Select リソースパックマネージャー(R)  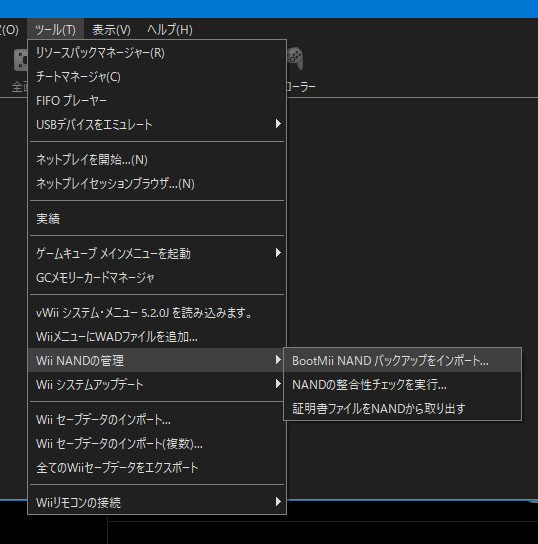[157, 53]
